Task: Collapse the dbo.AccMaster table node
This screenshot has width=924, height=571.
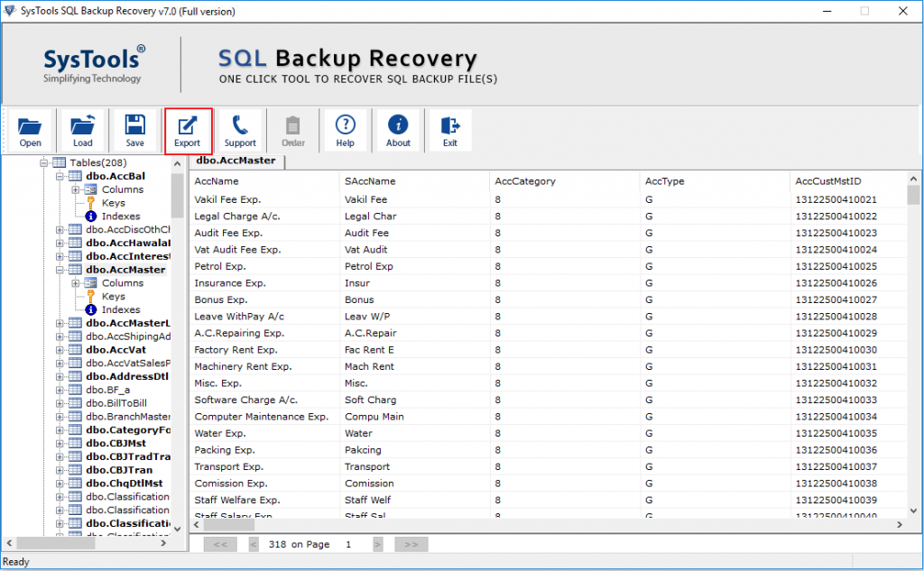Action: [x=60, y=270]
